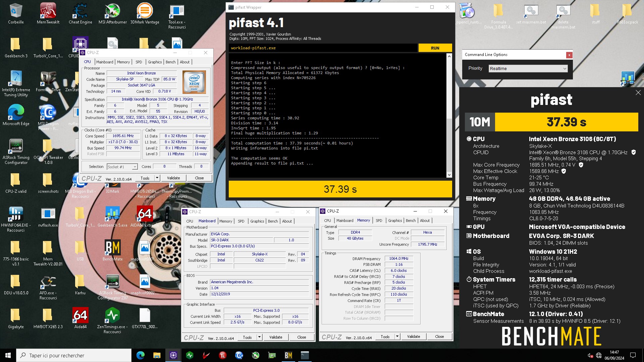The width and height of the screenshot is (644, 362).
Task: Click Close button in CPU-Z Mainboard window
Action: (302, 337)
